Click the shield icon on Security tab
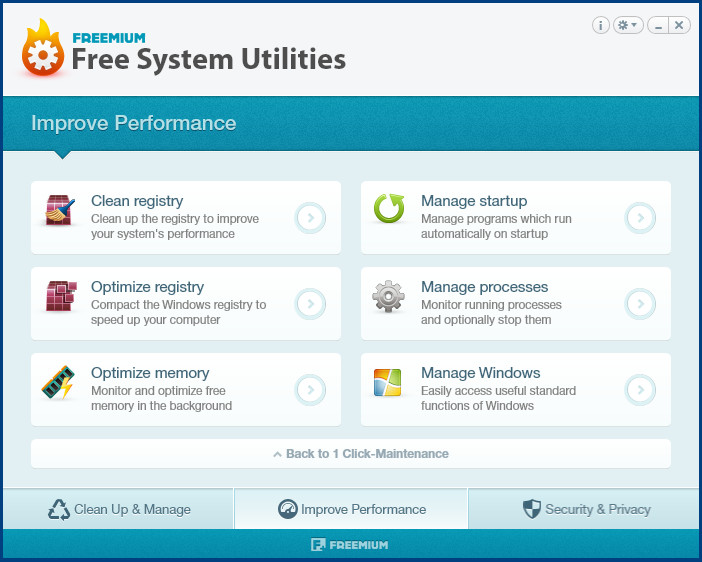Screen dimensions: 702x562 click(532, 509)
